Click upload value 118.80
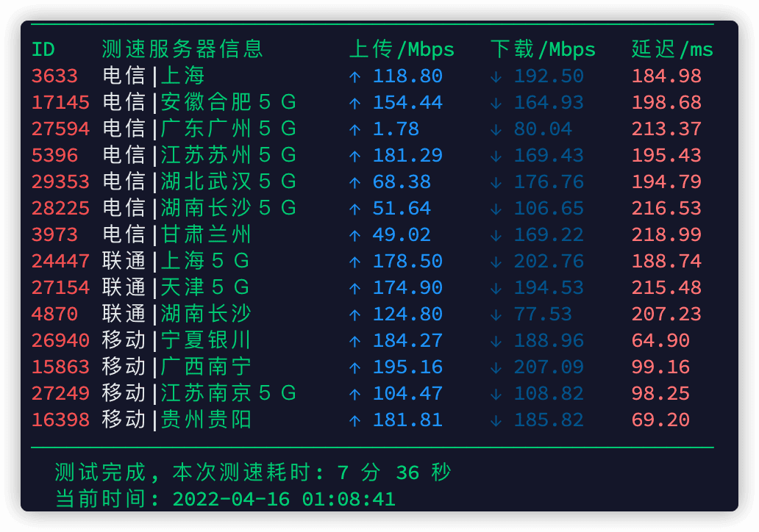The image size is (759, 532). [x=407, y=76]
